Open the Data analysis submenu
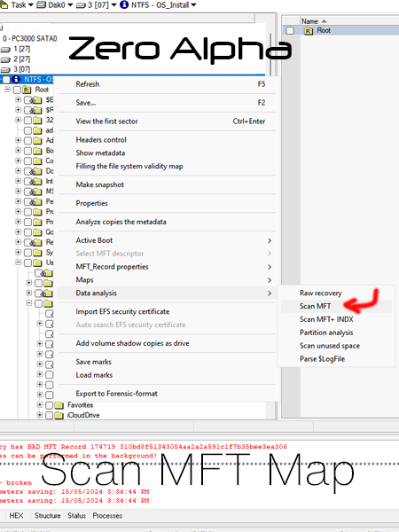The width and height of the screenshot is (399, 532). click(167, 293)
